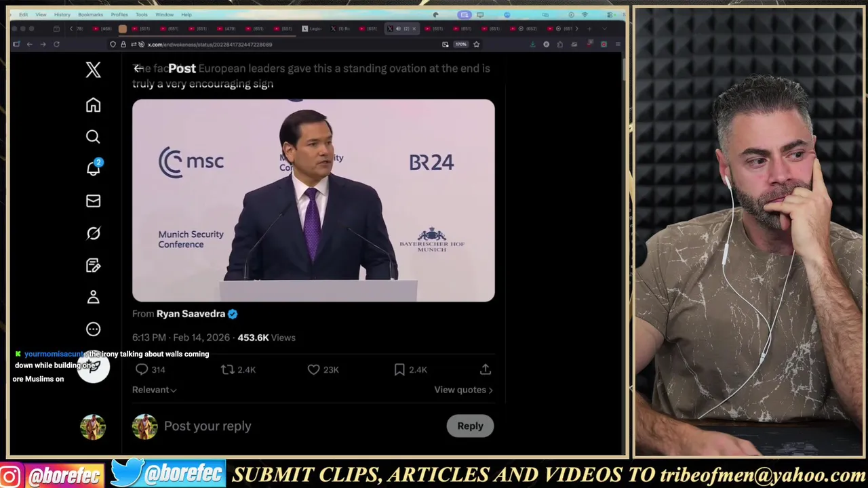Click the reply comment icon showing 314

142,369
